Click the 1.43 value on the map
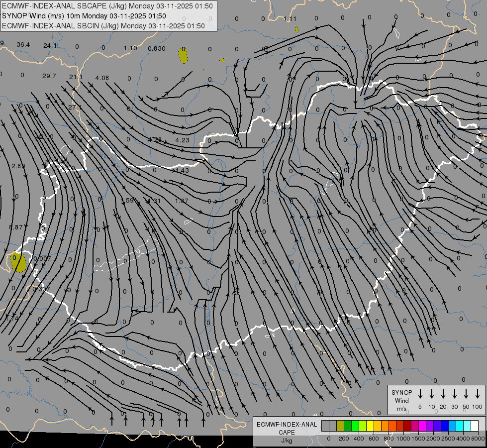 [x=183, y=170]
